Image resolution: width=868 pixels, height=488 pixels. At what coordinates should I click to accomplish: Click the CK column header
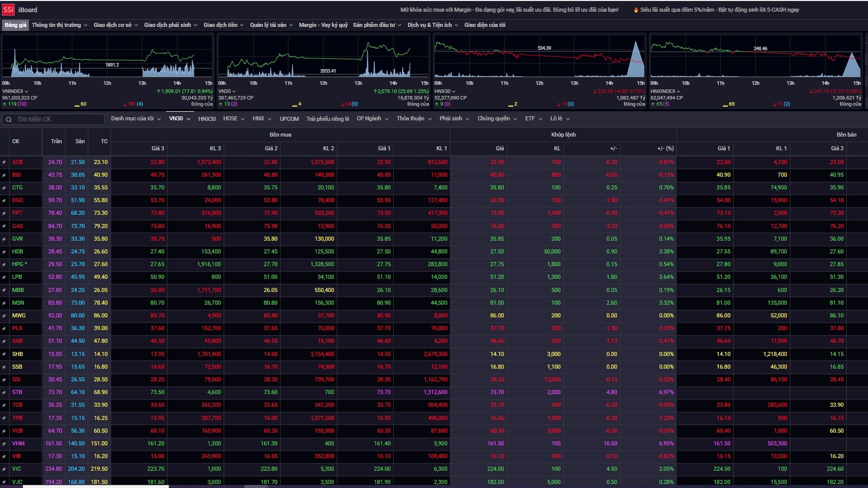pos(16,142)
